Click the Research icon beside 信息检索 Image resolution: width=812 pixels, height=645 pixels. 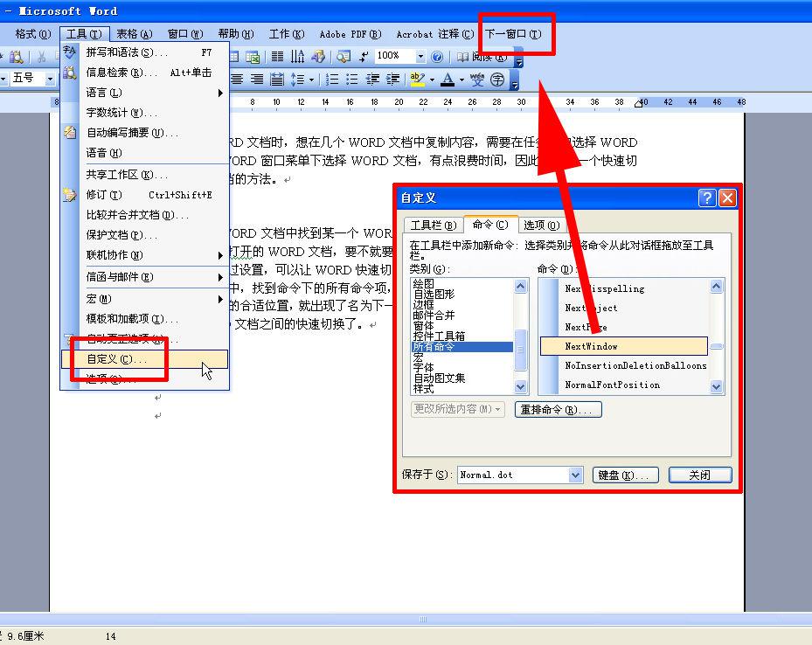point(69,73)
